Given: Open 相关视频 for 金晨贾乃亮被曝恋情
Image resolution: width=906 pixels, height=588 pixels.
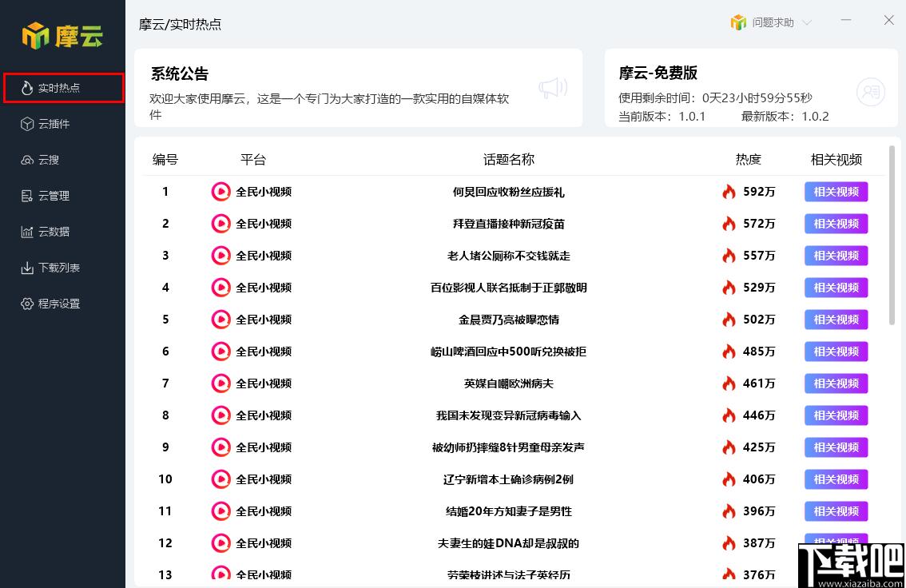Looking at the screenshot, I should point(836,320).
